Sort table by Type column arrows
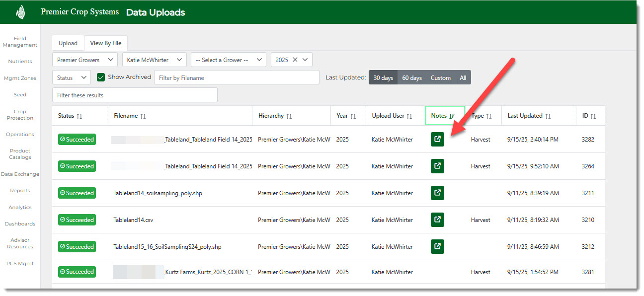The width and height of the screenshot is (644, 296). pos(489,116)
